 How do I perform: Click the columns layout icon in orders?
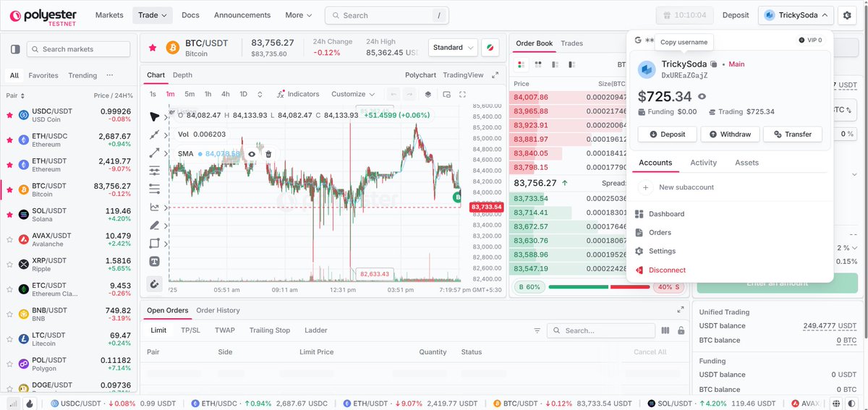(x=665, y=330)
